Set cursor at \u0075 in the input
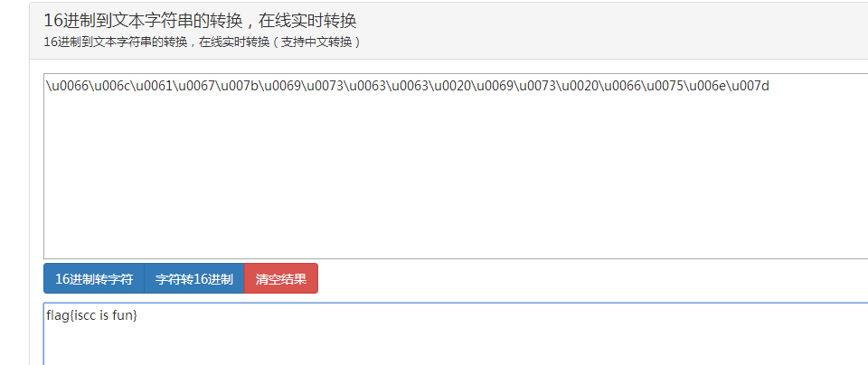Viewport: 868px width, 365px height. (664, 86)
